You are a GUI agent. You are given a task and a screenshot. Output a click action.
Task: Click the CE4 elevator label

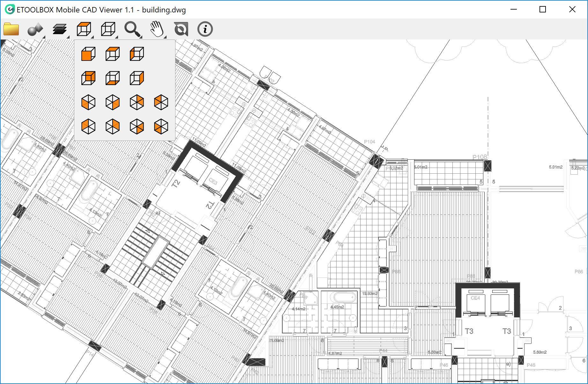pyautogui.click(x=475, y=298)
